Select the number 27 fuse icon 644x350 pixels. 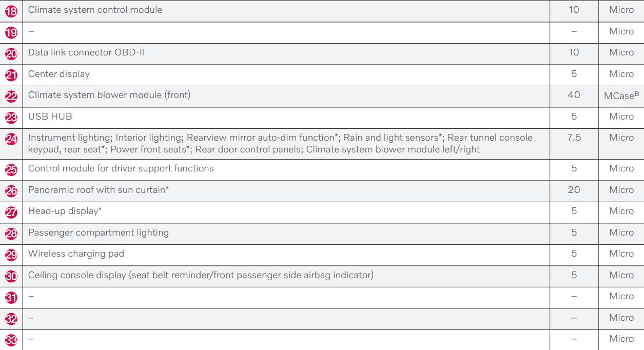pyautogui.click(x=11, y=212)
